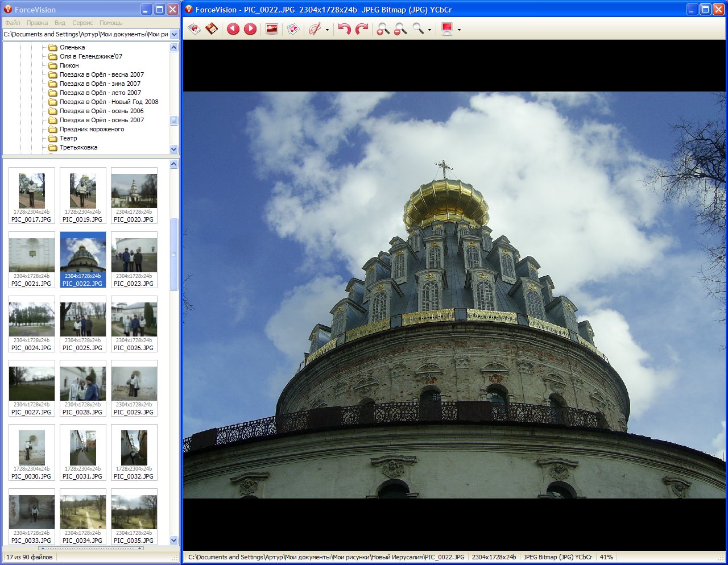Click the plain zoom magnifier icon

pos(418,29)
